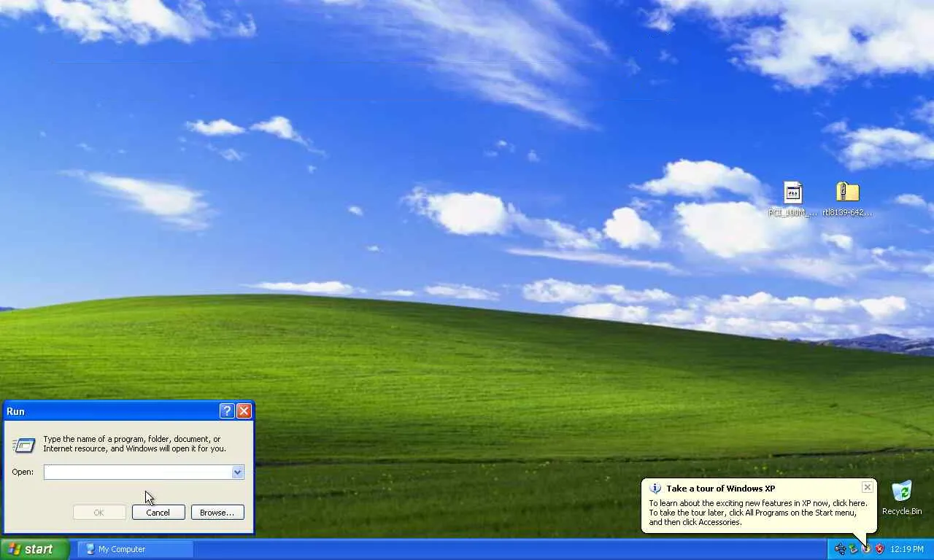Close the Run dialog with the red X
The width and height of the screenshot is (934, 560).
coord(244,411)
